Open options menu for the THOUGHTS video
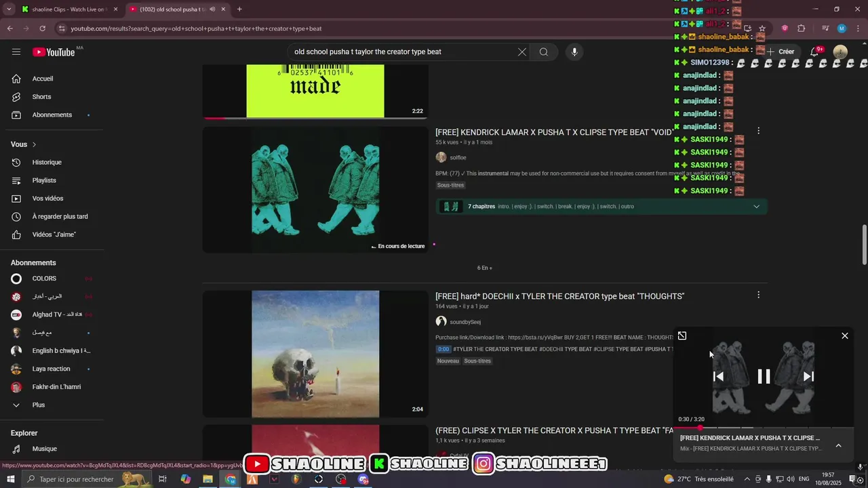The image size is (868, 488). [758, 295]
